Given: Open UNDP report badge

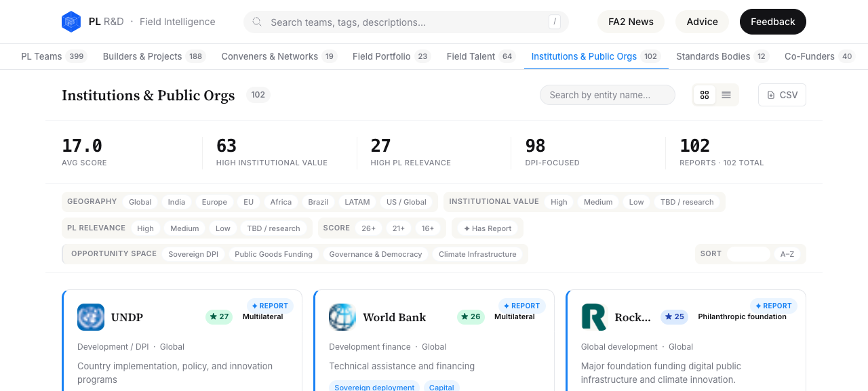Looking at the screenshot, I should (x=270, y=306).
